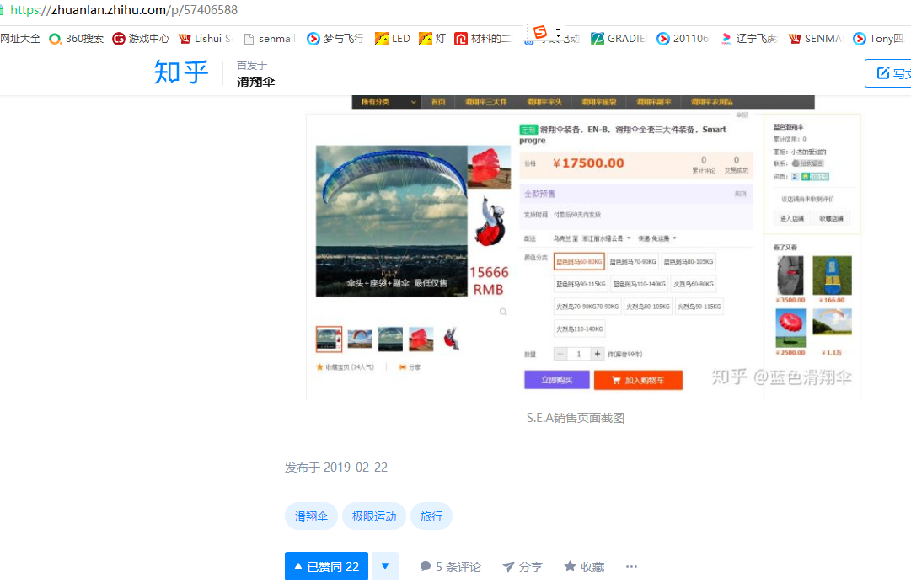Enlarge the S.E.A sales page screenshot image
This screenshot has width=911, height=588.
(582, 247)
